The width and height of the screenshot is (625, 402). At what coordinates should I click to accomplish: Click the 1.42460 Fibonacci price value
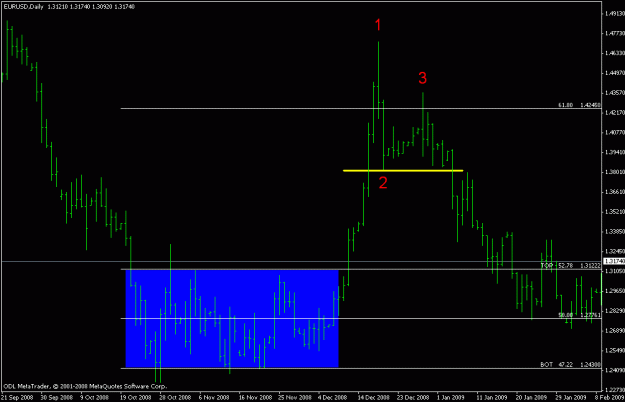point(590,105)
